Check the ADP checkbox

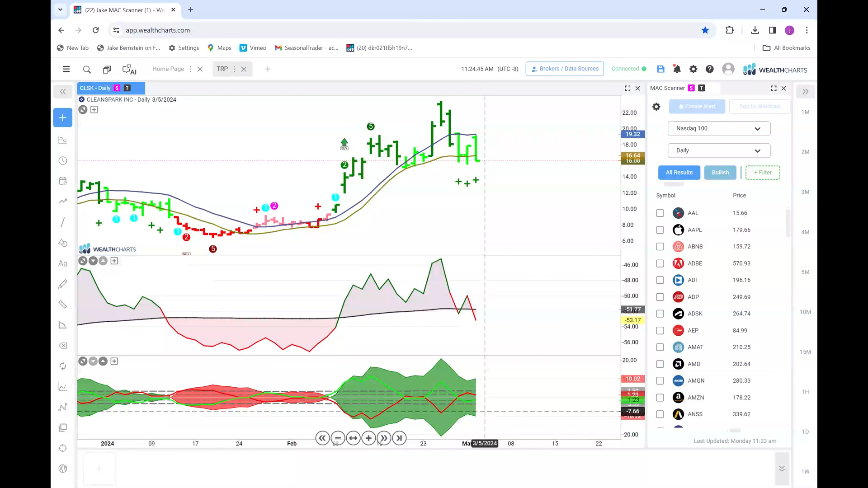[660, 297]
